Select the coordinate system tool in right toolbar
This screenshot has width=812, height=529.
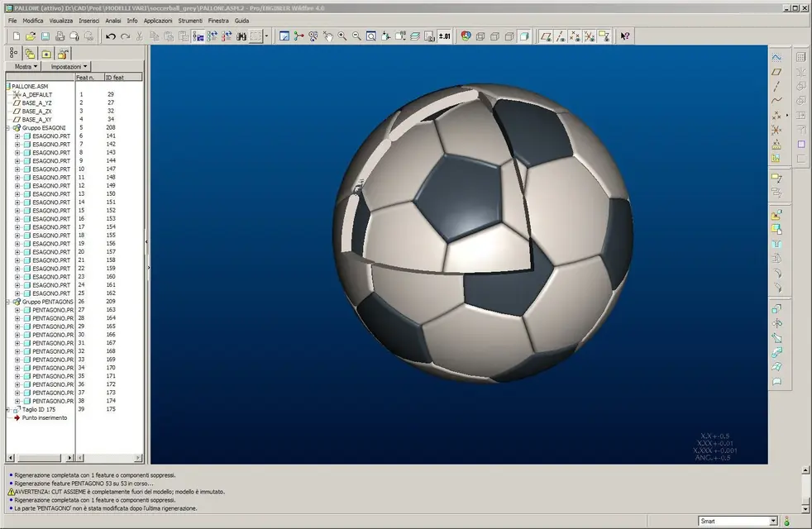(x=776, y=130)
